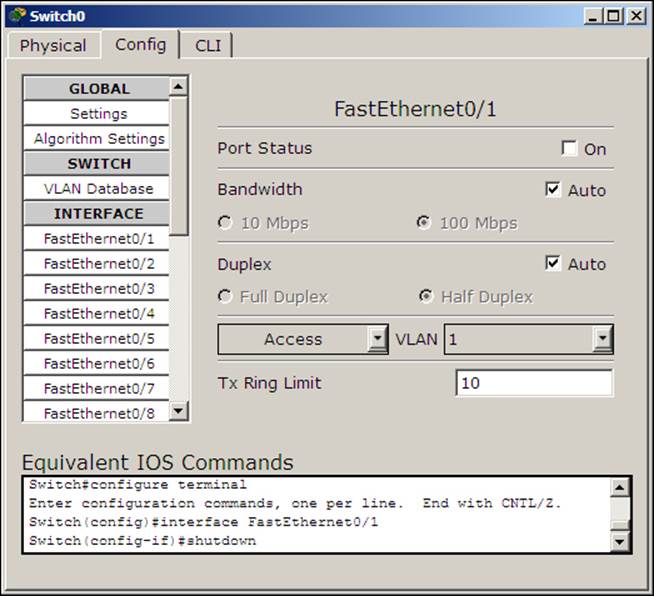654x596 pixels.
Task: Click the Switch0 title bar app icon
Action: [17, 15]
